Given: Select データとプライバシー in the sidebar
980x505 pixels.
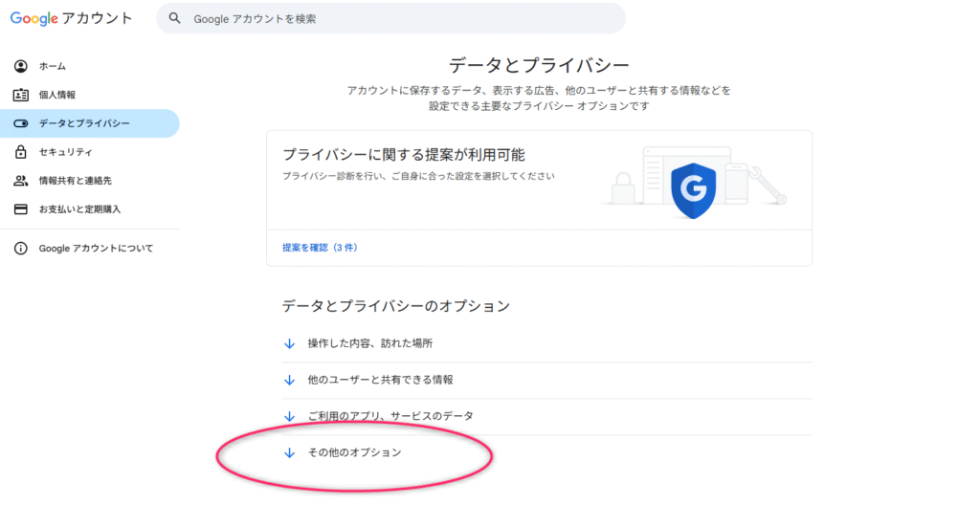Looking at the screenshot, I should click(x=89, y=123).
